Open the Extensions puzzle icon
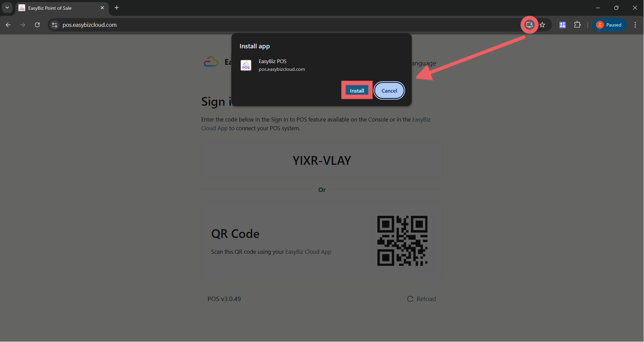644x342 pixels. pyautogui.click(x=577, y=25)
